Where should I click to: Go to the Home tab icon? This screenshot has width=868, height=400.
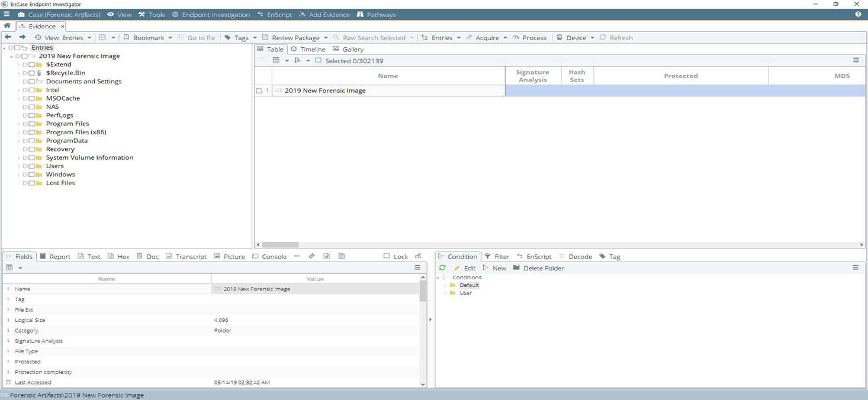point(7,26)
